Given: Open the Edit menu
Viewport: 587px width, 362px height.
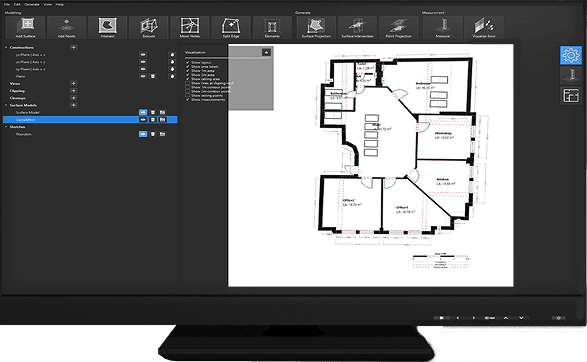Looking at the screenshot, I should (x=17, y=4).
